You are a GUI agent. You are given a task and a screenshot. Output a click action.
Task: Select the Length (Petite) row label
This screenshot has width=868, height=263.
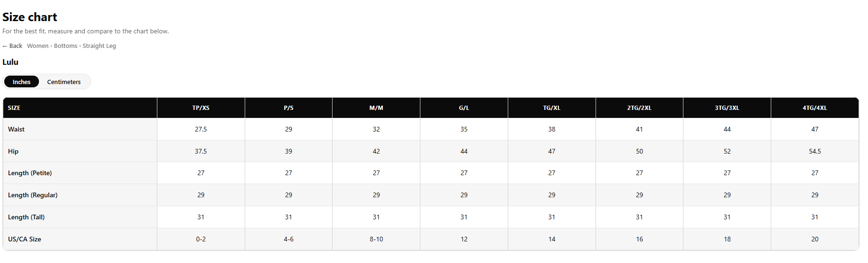(30, 173)
